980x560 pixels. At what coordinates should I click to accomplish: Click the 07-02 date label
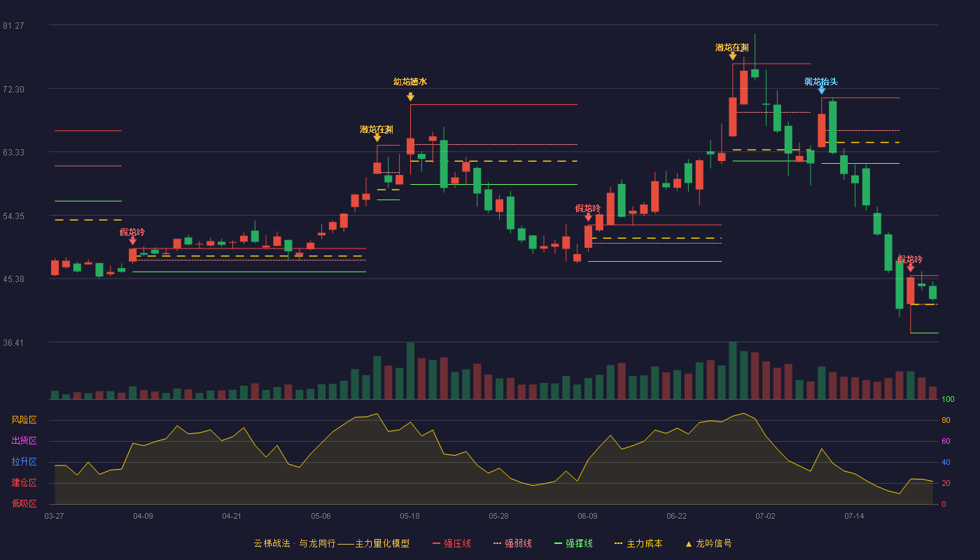[x=765, y=516]
